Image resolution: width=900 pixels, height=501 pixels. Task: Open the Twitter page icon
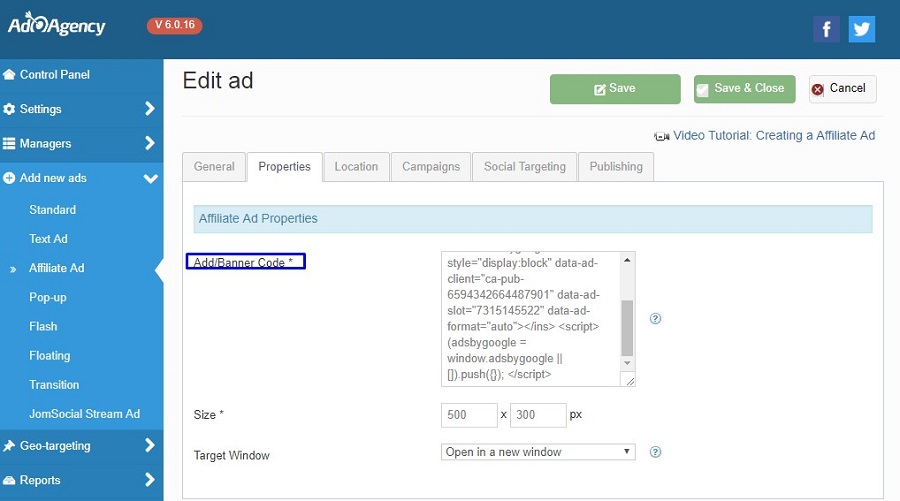click(x=862, y=29)
